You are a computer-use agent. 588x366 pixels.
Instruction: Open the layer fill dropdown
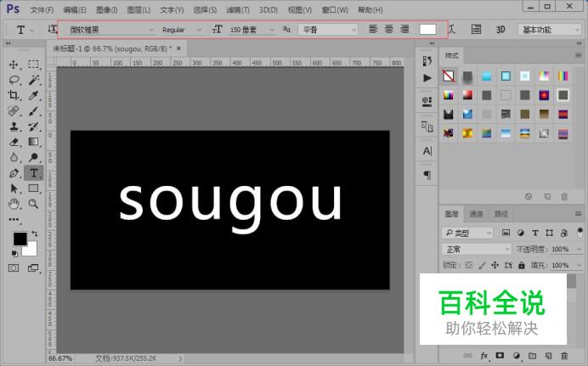point(579,265)
